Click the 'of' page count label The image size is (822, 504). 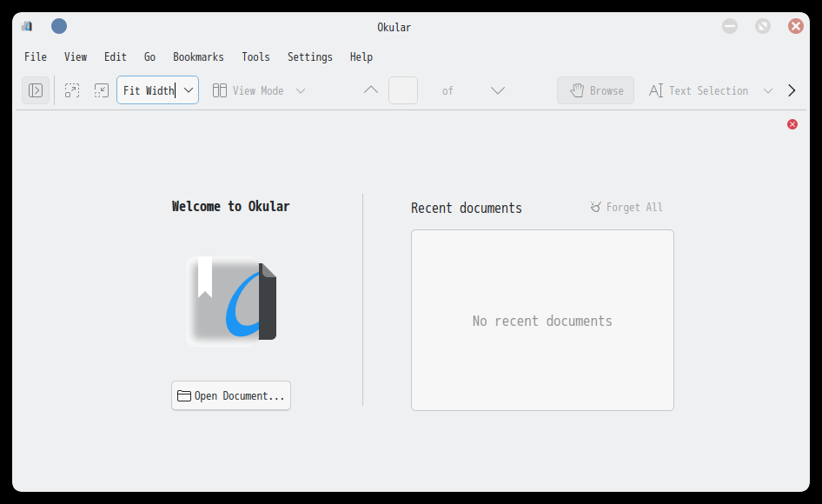(x=447, y=90)
